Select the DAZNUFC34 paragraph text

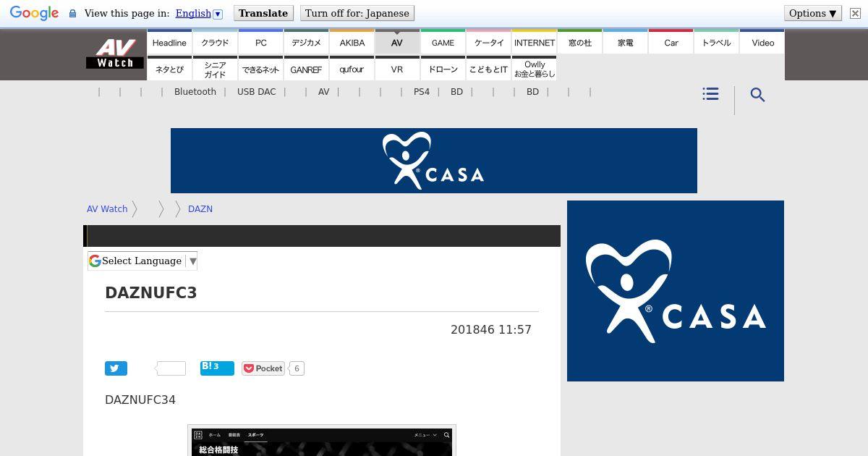pos(140,400)
